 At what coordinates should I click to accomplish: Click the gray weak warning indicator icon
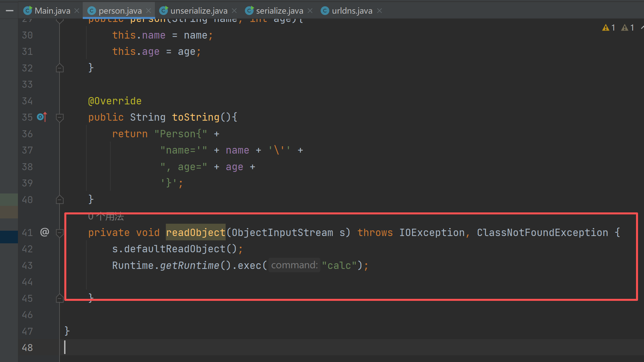tap(625, 28)
